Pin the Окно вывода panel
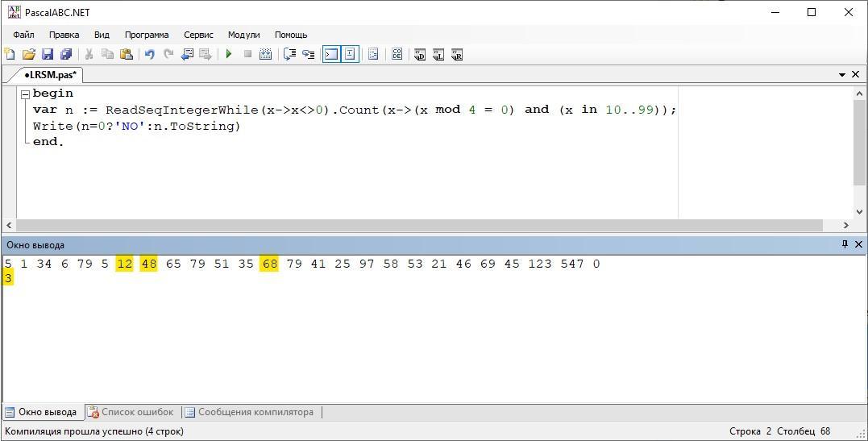This screenshot has width=868, height=441. [845, 244]
